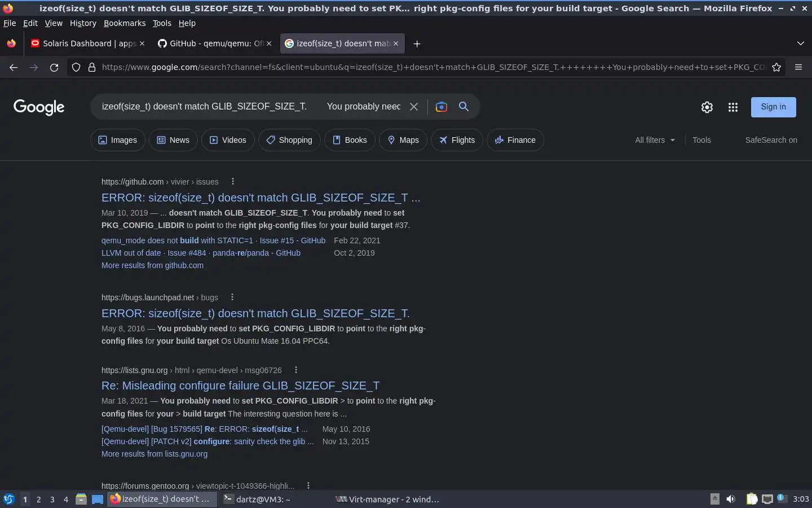Viewport: 812px width, 508px height.
Task: Open the Firefox hamburger application menu
Action: 798,67
